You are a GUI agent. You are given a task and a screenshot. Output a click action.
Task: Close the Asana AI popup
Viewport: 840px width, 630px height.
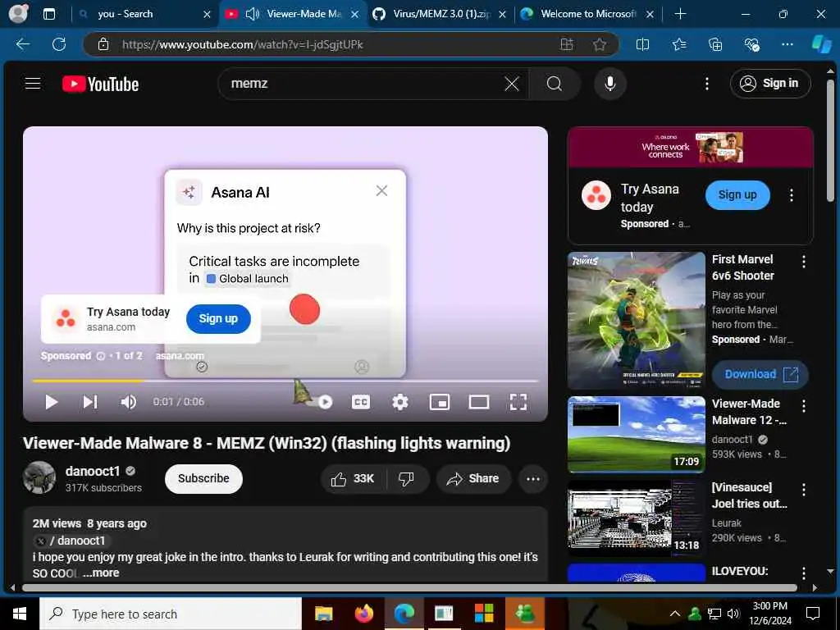[381, 190]
